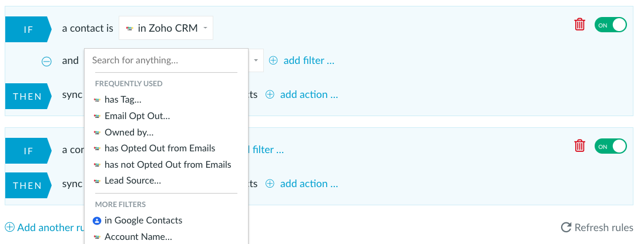
Task: Delete the first rule with trash icon
Action: tap(579, 24)
